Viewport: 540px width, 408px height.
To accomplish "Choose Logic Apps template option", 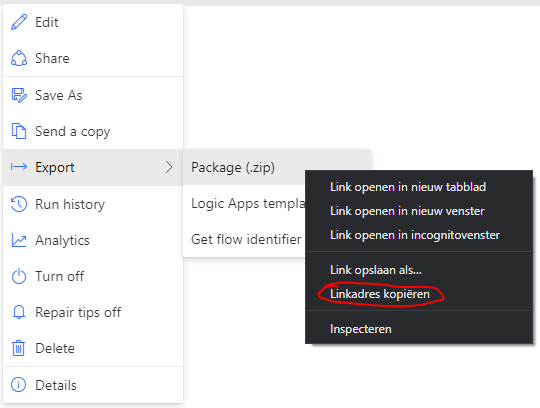I will (248, 203).
